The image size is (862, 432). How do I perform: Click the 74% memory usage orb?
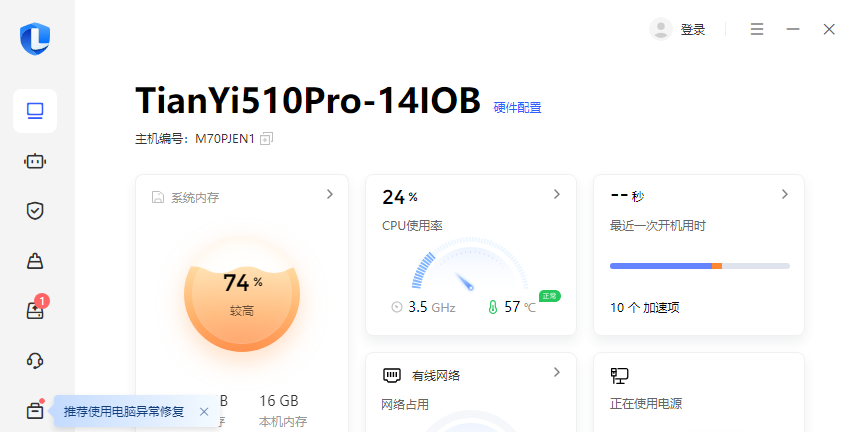(x=241, y=293)
